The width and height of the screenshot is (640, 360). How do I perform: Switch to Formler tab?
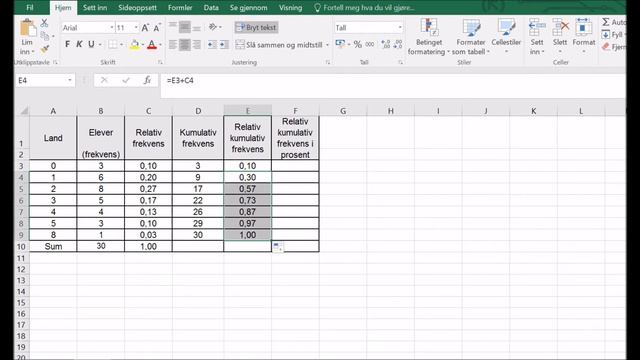pyautogui.click(x=180, y=7)
